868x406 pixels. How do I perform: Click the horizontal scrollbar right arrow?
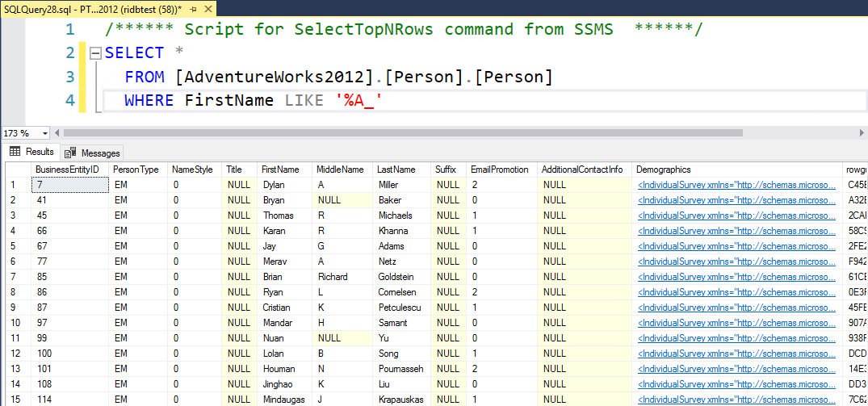pos(862,132)
